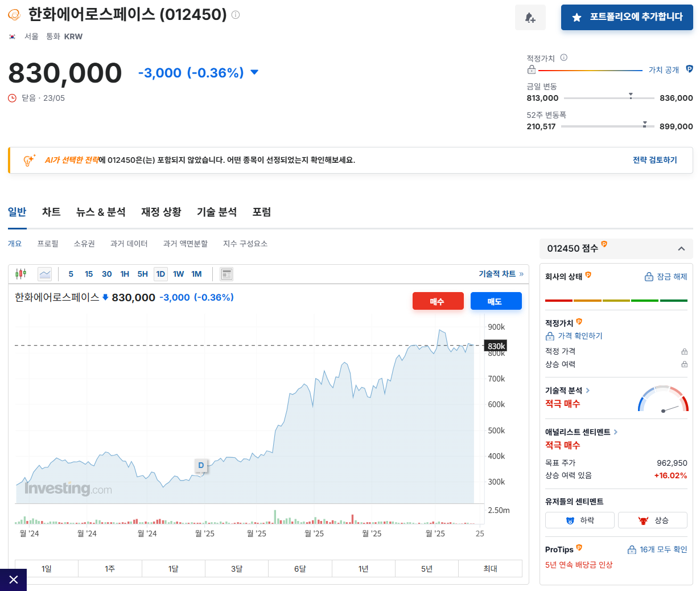Open the 차트 tab
This screenshot has height=591, width=700.
coord(51,212)
